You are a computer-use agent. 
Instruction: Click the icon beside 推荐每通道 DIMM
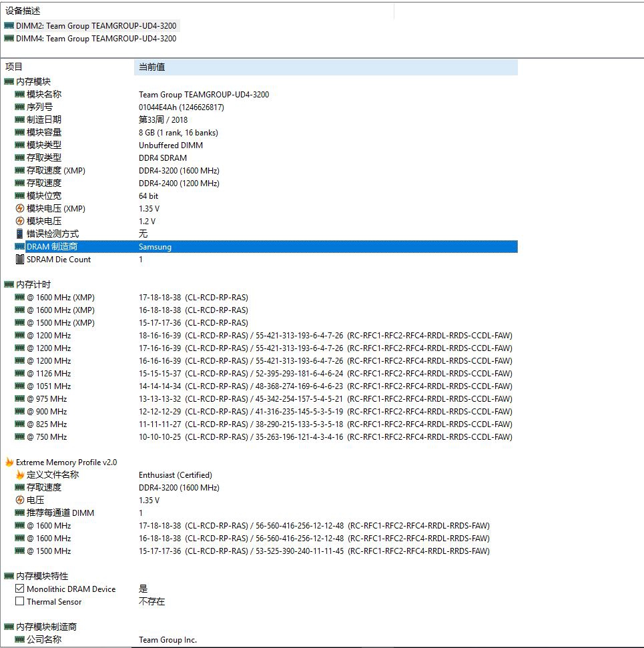click(19, 513)
